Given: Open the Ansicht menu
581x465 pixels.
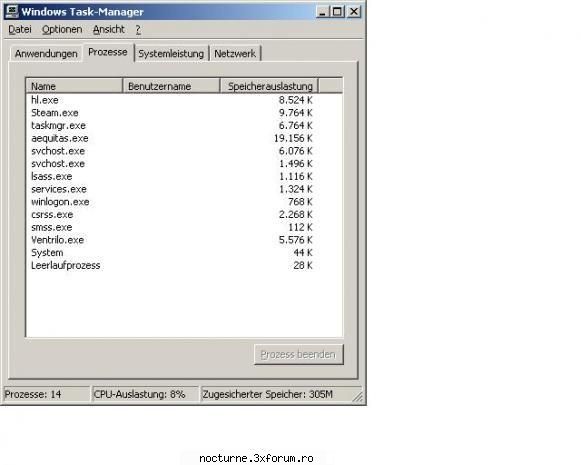Looking at the screenshot, I should [x=109, y=29].
